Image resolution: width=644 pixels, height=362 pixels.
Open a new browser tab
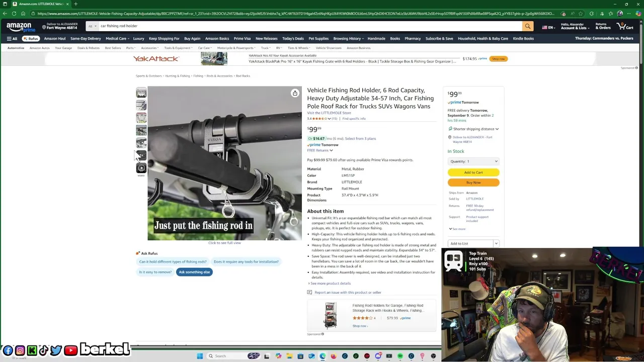75,4
